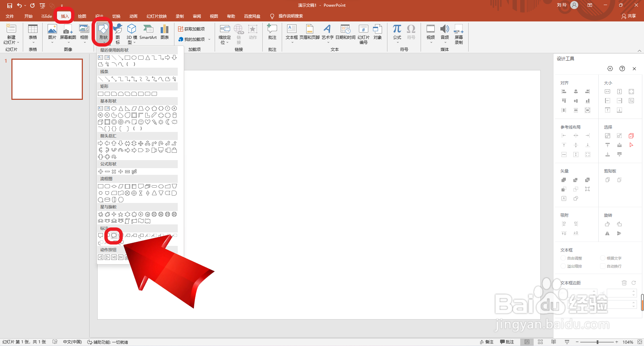Viewport: 644px width, 346px height.
Task: Insert date and time (日期和时间)
Action: pos(345,32)
